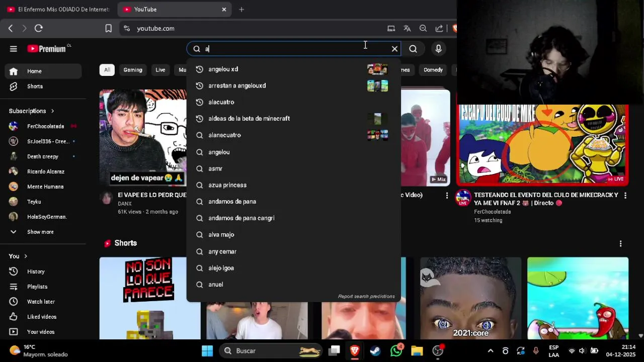Open the Windows Start menu

[x=207, y=351]
